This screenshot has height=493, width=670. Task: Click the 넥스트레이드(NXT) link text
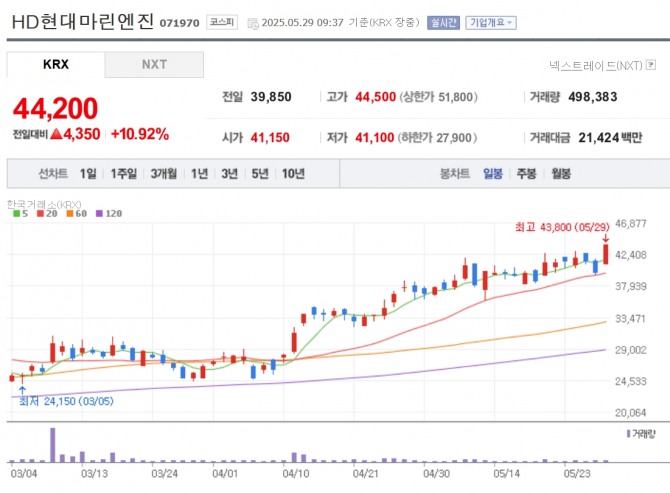595,65
